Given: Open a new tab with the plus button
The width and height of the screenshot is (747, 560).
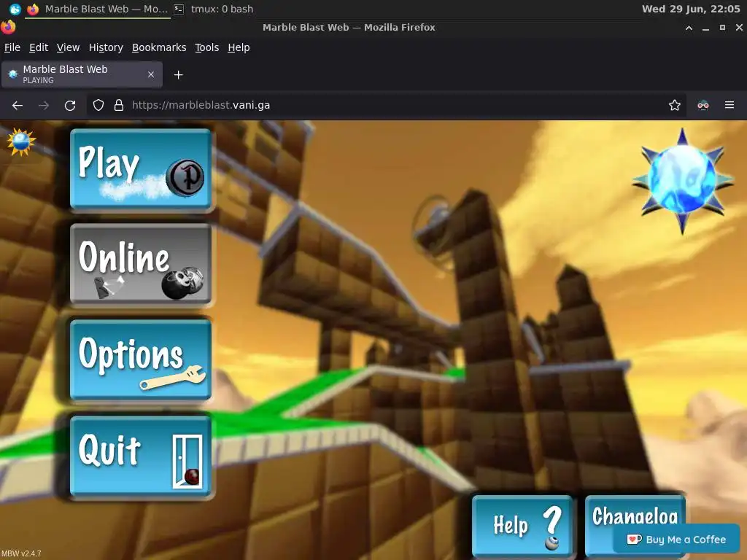Looking at the screenshot, I should (x=178, y=75).
